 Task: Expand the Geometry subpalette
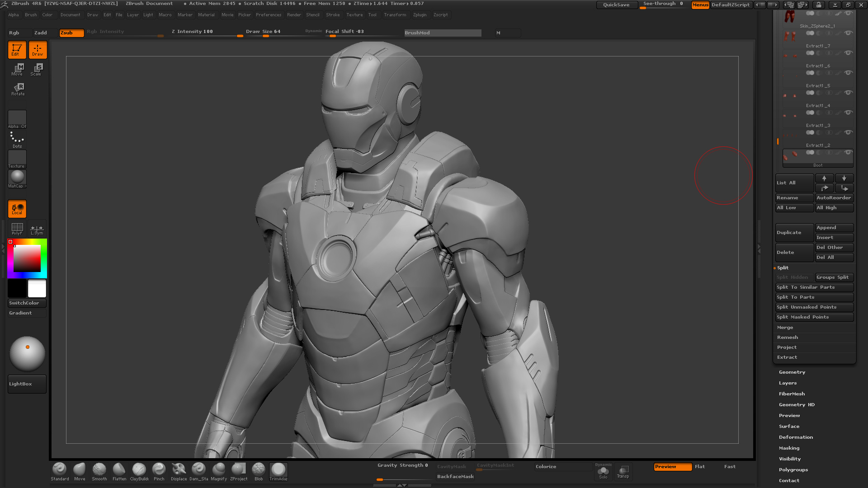click(x=792, y=372)
